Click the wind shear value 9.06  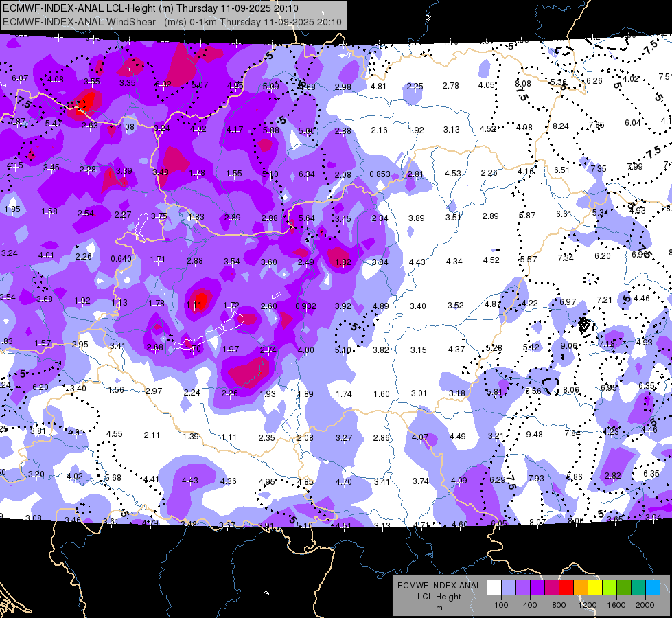568,345
